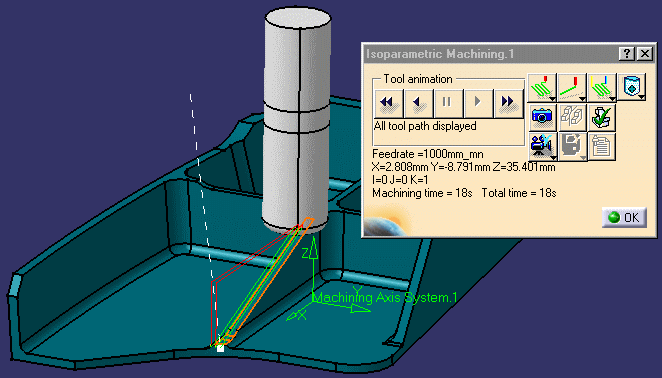Rewind tool animation to start
The width and height of the screenshot is (662, 378).
point(389,103)
